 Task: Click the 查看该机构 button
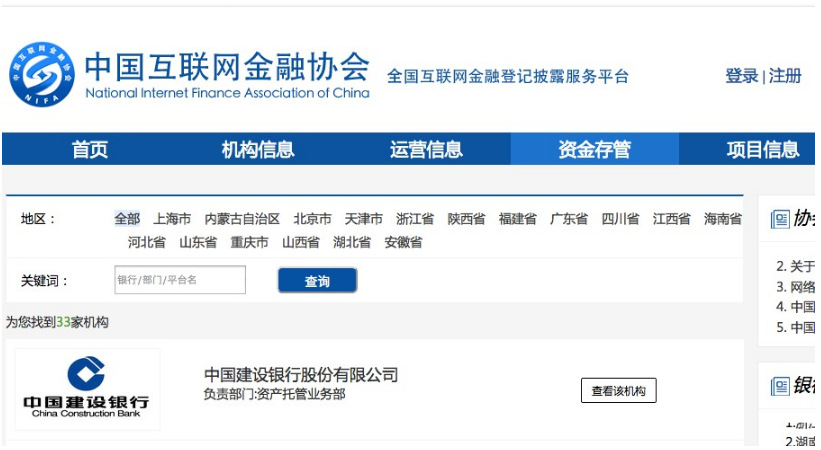[618, 391]
